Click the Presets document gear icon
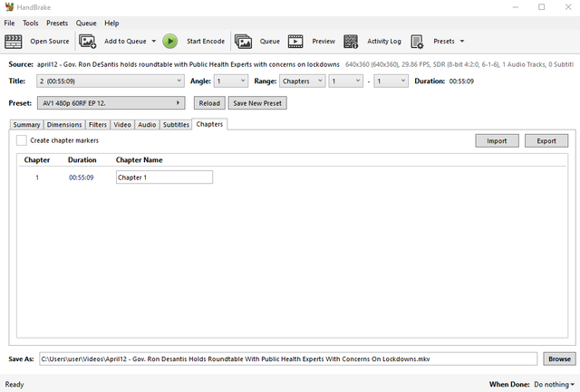 417,42
